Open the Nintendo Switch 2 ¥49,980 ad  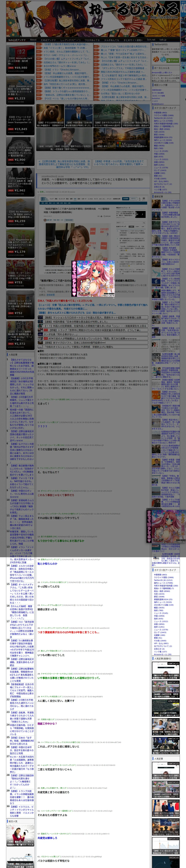20,59
